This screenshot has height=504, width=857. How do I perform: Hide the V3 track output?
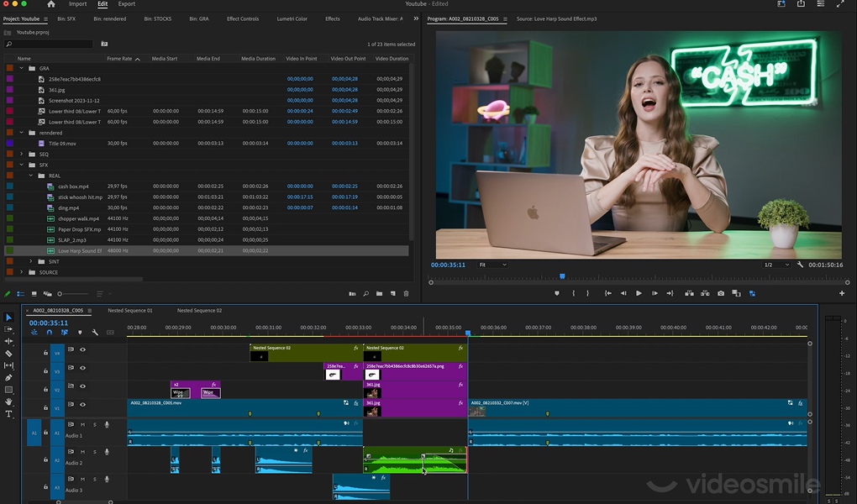coord(83,368)
